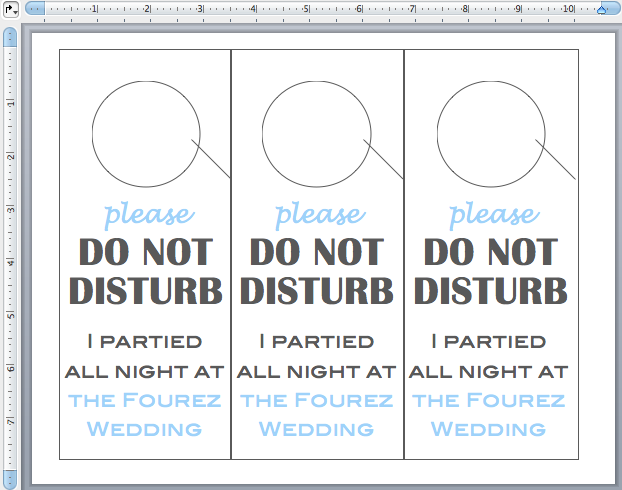Click 'ALL NIGHT AT' line in middle hanger
The width and height of the screenshot is (622, 490).
coord(316,372)
